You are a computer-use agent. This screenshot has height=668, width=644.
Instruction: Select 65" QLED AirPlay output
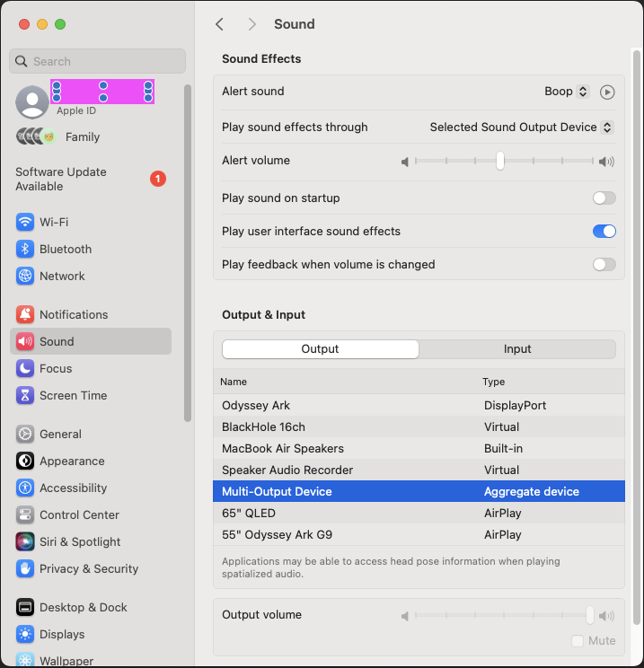click(x=419, y=513)
